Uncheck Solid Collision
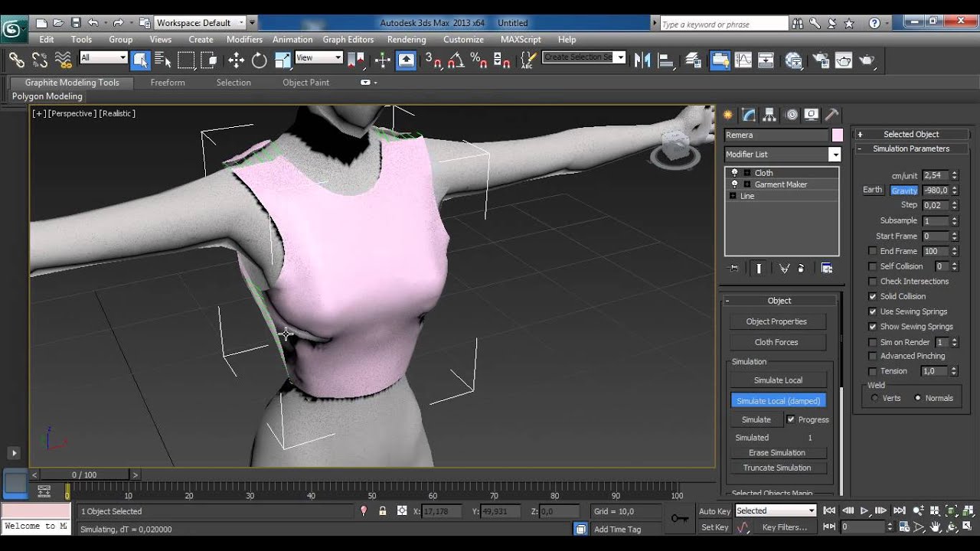This screenshot has height=551, width=980. point(872,296)
